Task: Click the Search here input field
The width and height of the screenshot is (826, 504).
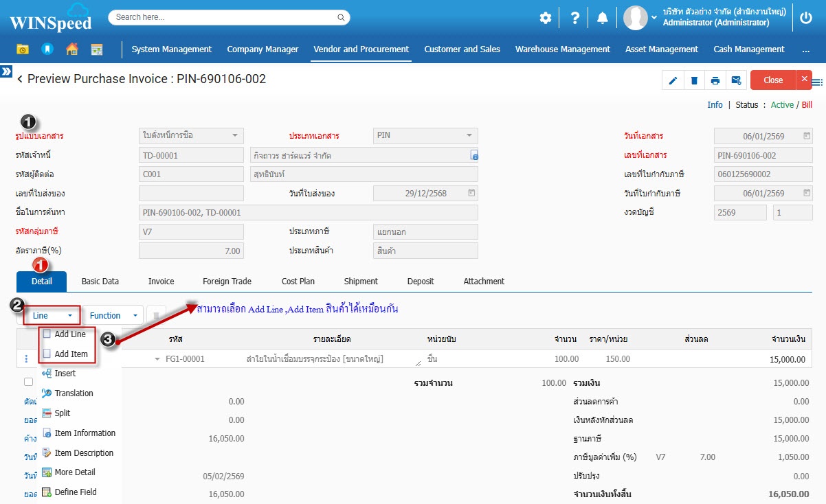Action: (228, 17)
